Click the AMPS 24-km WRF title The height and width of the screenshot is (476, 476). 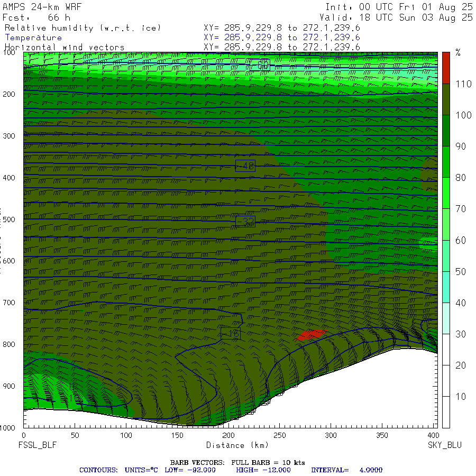(42, 7)
